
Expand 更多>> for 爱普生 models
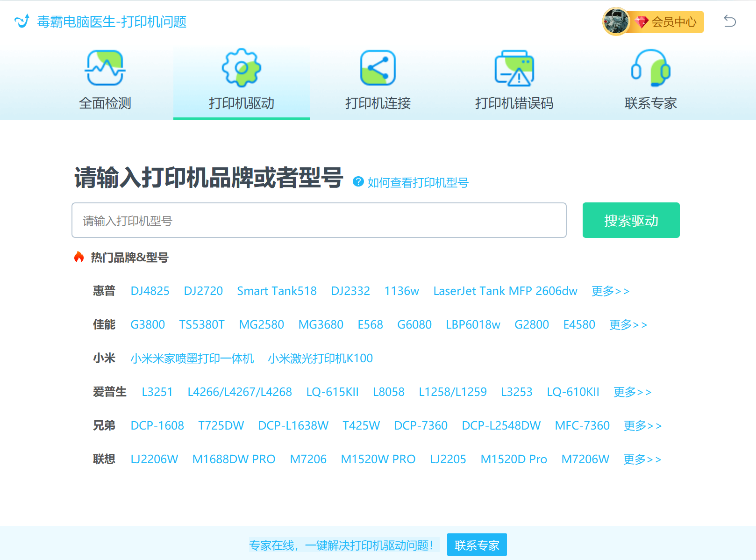[x=632, y=392]
